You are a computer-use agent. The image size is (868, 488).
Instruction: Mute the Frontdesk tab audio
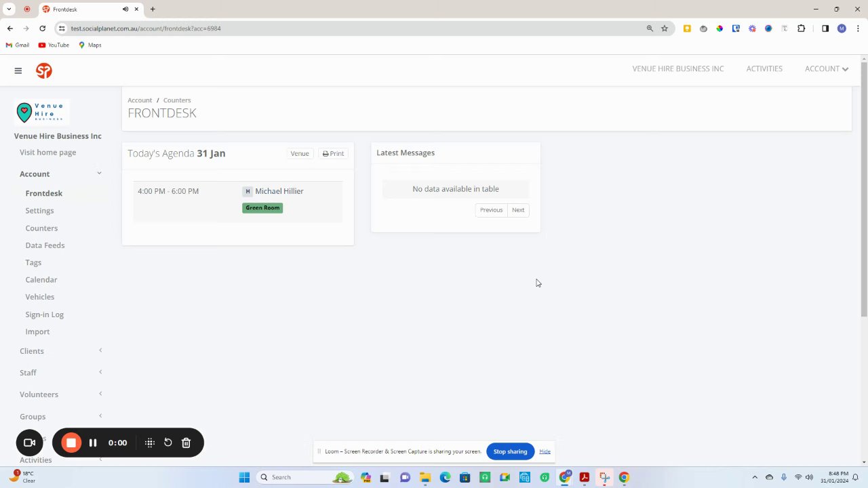click(125, 9)
